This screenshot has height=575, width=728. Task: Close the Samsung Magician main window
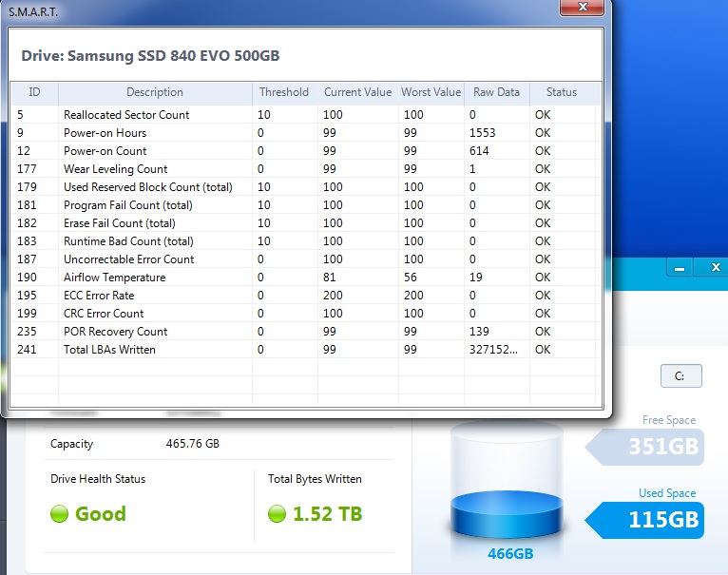715,267
